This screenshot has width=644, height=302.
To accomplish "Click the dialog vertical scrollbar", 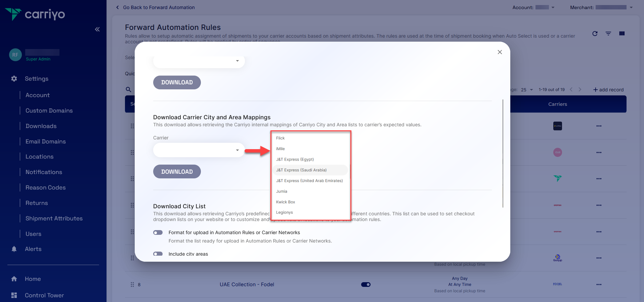I will pyautogui.click(x=503, y=153).
